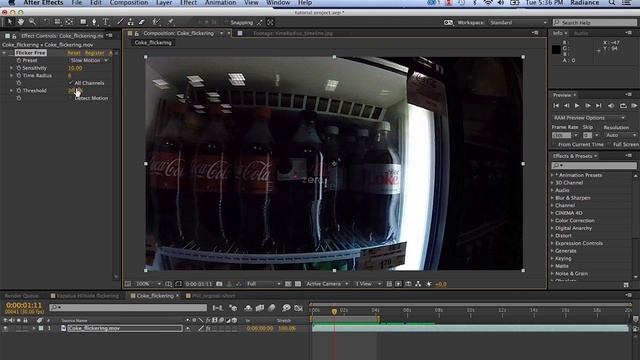Open the Window menu
The image size is (640, 360).
pos(278,3)
